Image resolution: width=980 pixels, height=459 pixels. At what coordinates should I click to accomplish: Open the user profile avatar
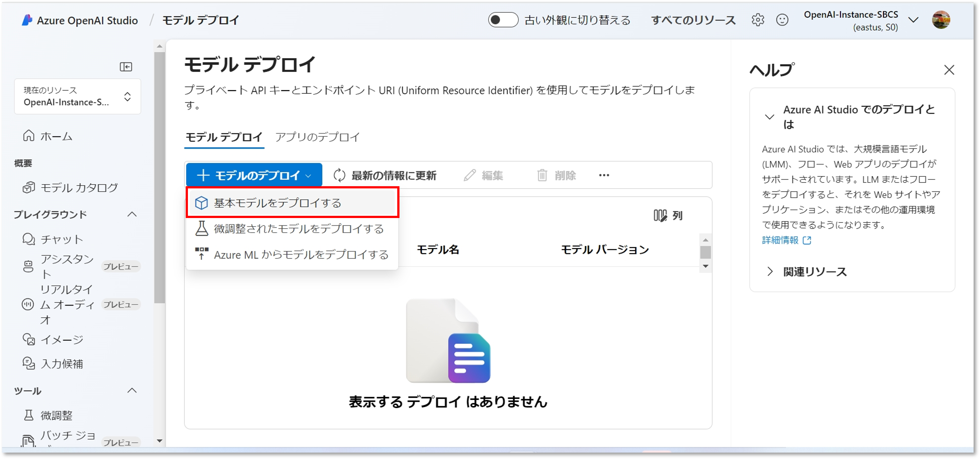click(941, 20)
